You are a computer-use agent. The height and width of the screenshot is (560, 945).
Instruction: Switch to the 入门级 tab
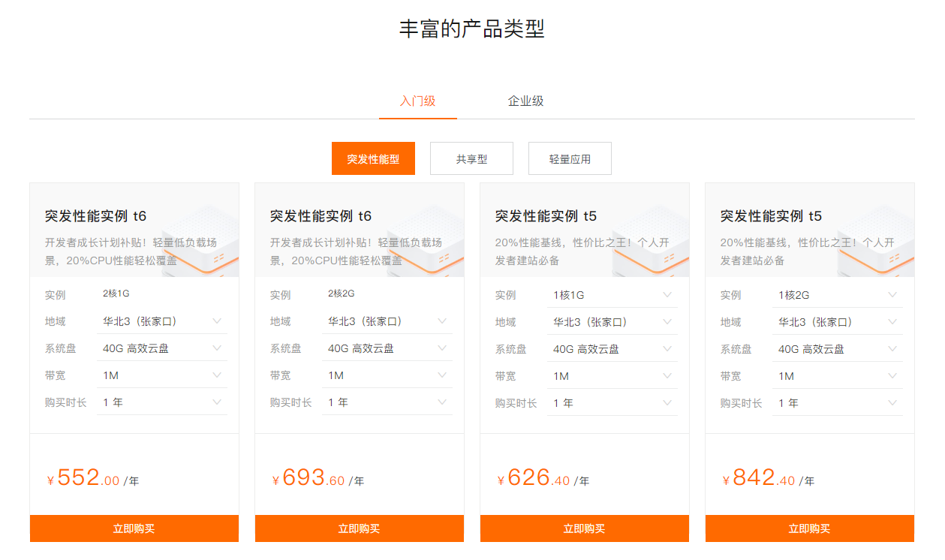click(417, 101)
